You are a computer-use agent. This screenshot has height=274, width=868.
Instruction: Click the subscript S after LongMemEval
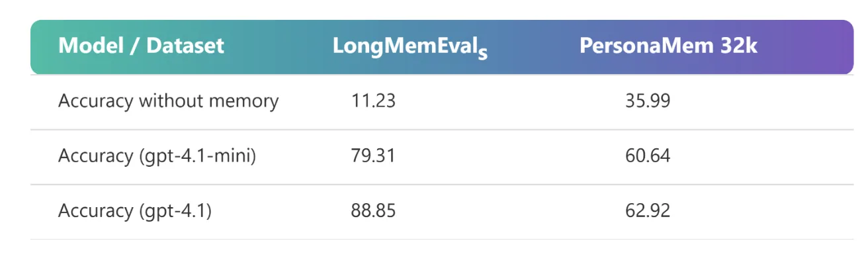click(482, 53)
